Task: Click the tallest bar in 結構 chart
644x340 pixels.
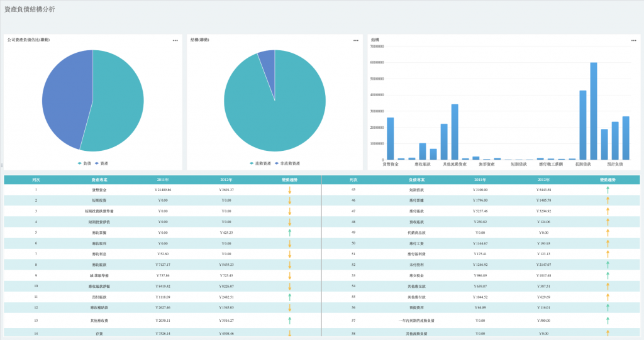Action: point(594,111)
